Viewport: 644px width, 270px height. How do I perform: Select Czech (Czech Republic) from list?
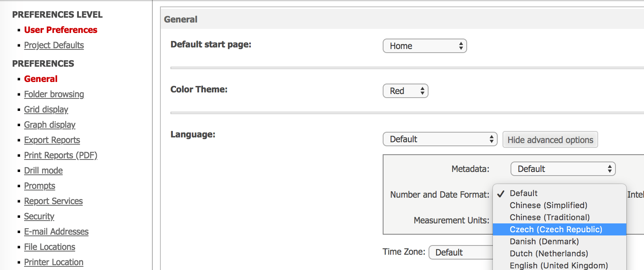coord(556,229)
